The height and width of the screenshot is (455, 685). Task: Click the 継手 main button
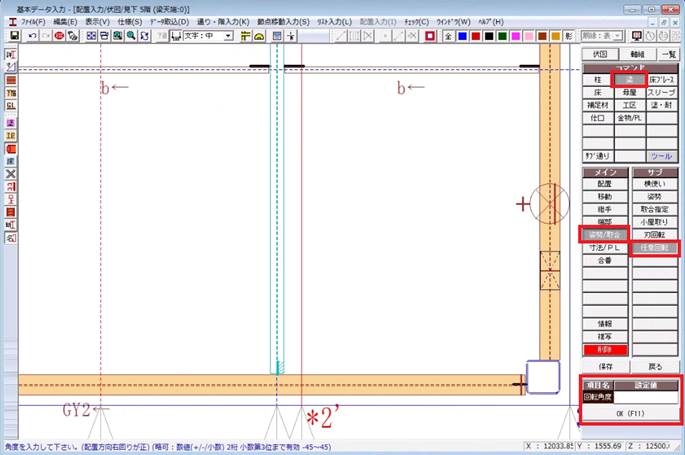click(x=605, y=209)
